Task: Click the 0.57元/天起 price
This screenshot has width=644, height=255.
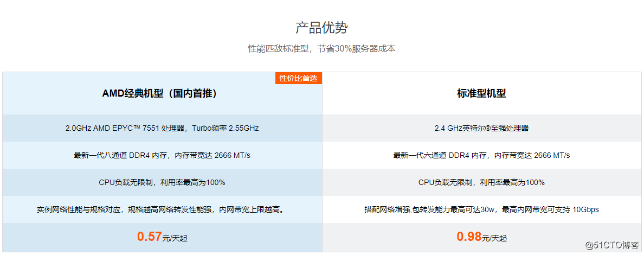Action: [x=162, y=237]
